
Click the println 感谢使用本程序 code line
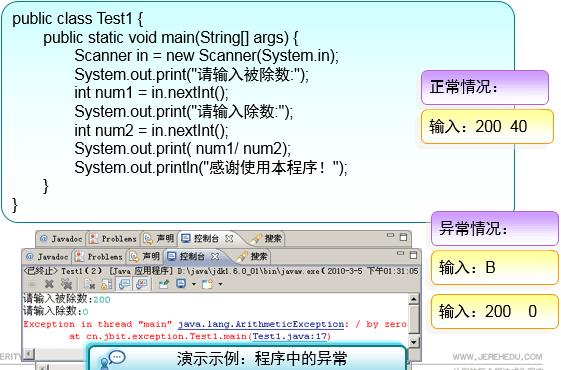(211, 168)
